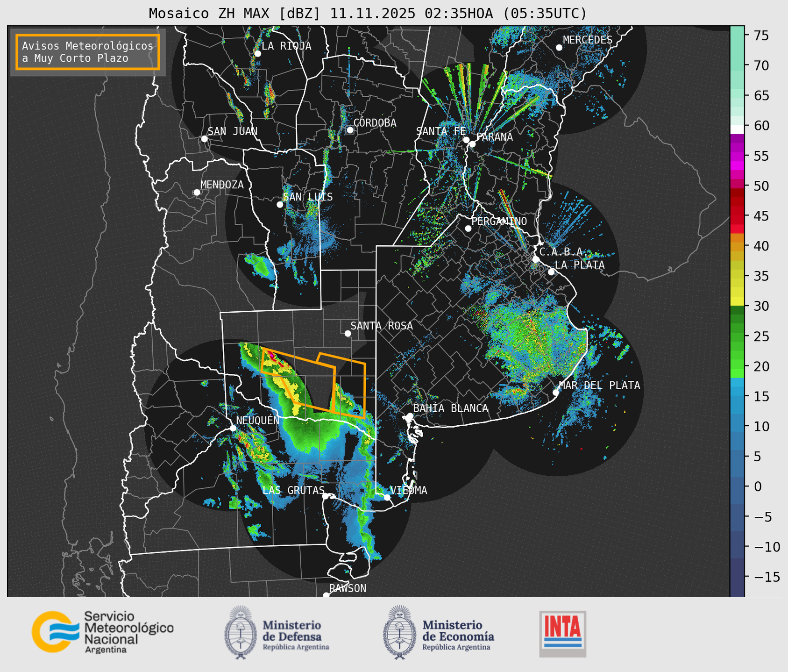This screenshot has width=788, height=672.
Task: Click the Ministerio de Economía emblem
Action: pos(400,632)
